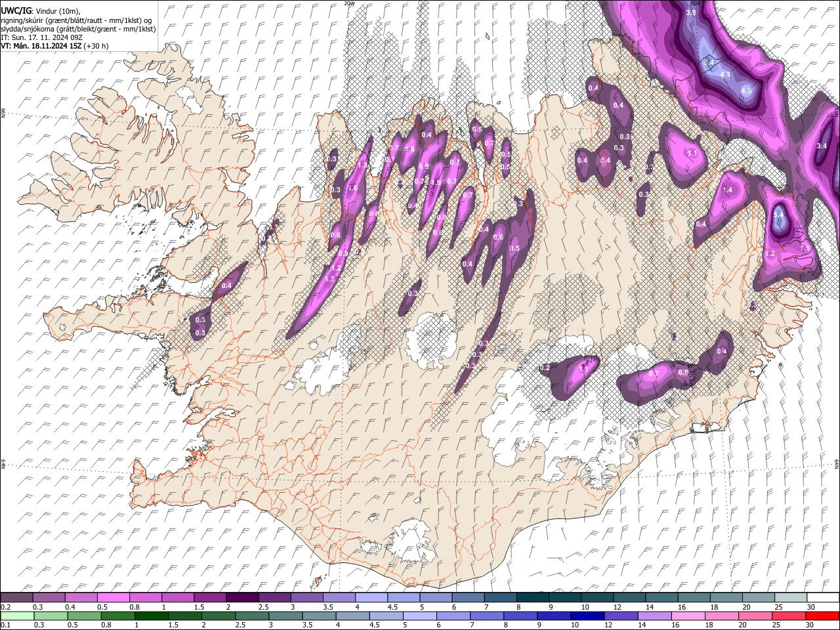Click the 3.4 value near the right edge

pyautogui.click(x=821, y=145)
